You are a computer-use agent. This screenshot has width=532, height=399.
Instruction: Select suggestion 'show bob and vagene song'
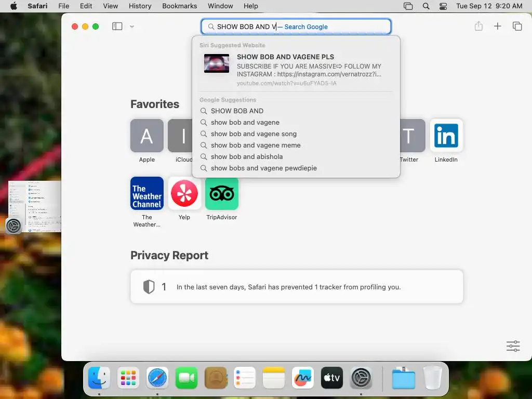[x=296, y=134]
